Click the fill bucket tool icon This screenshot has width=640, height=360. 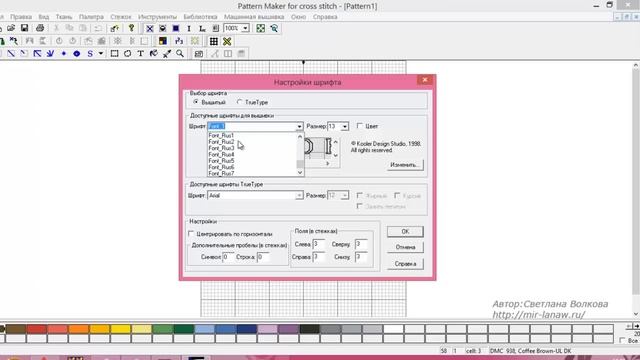(x=153, y=53)
